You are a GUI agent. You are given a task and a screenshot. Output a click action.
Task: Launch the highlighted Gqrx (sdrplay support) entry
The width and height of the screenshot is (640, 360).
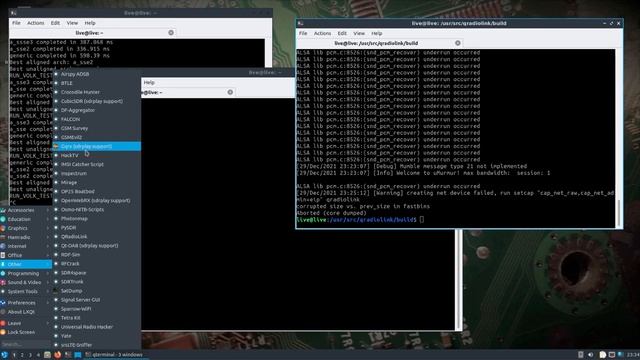(96, 146)
